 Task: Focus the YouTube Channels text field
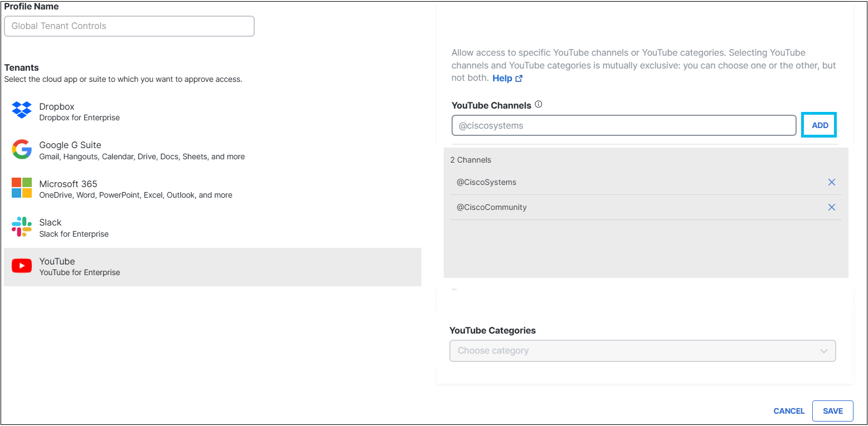(624, 125)
